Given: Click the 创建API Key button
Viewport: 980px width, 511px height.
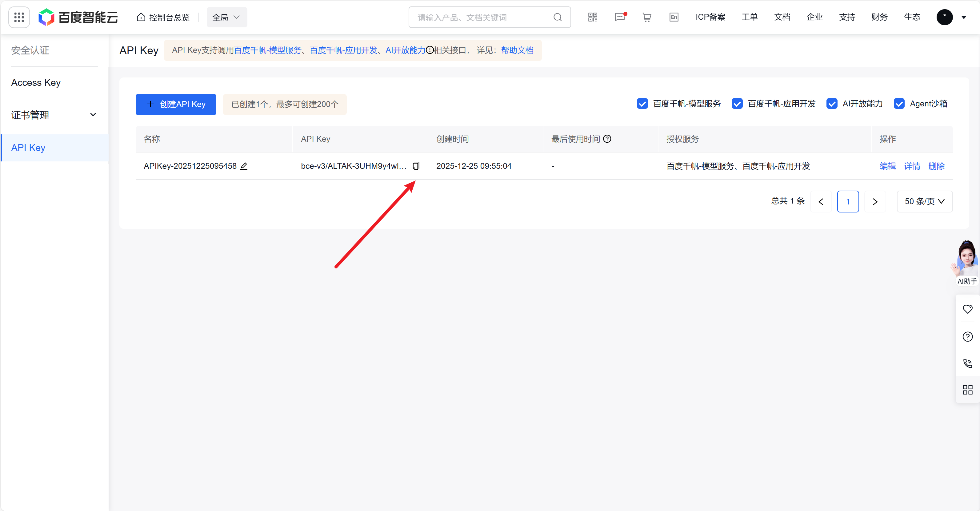Looking at the screenshot, I should tap(176, 104).
